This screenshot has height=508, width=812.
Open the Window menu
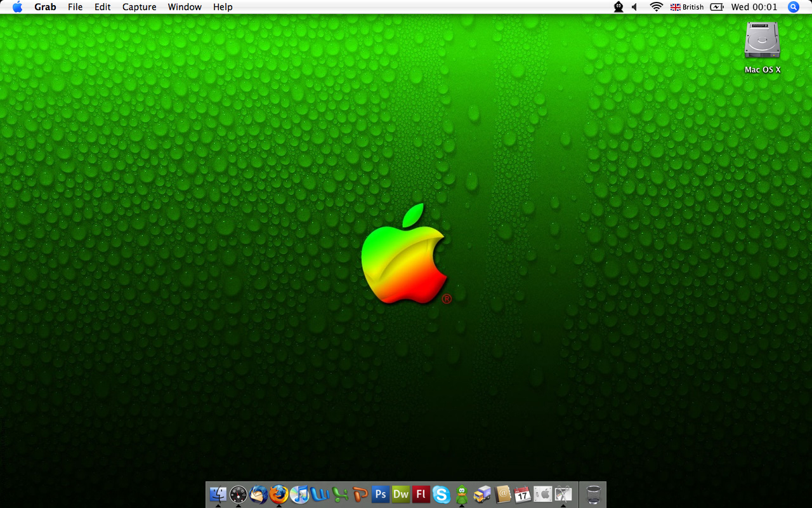(x=185, y=7)
